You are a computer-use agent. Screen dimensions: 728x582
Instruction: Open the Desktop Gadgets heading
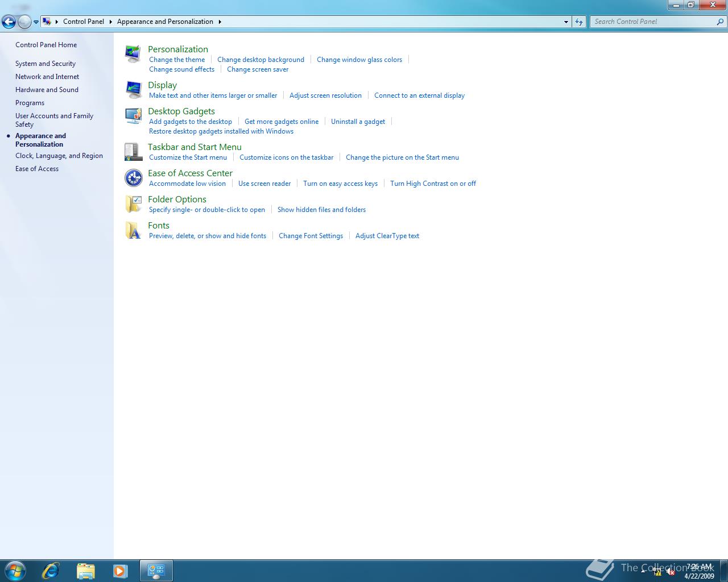[x=181, y=111]
